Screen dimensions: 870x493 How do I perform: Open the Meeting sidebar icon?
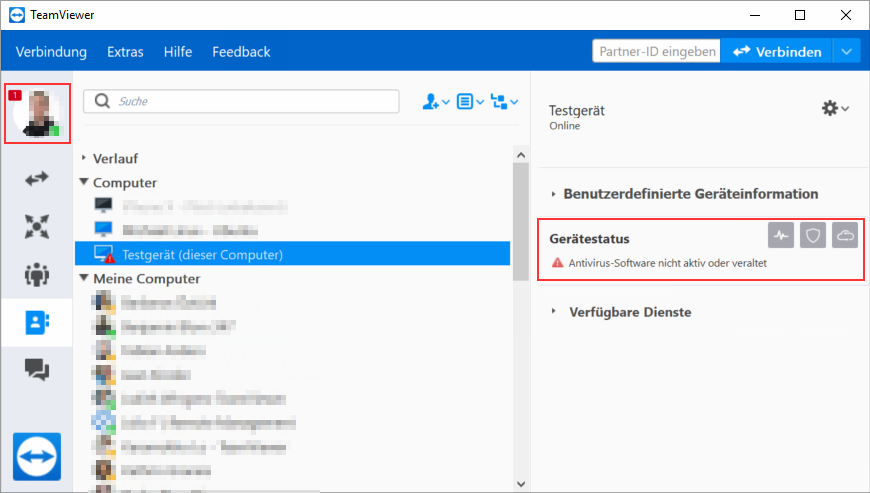coord(37,275)
